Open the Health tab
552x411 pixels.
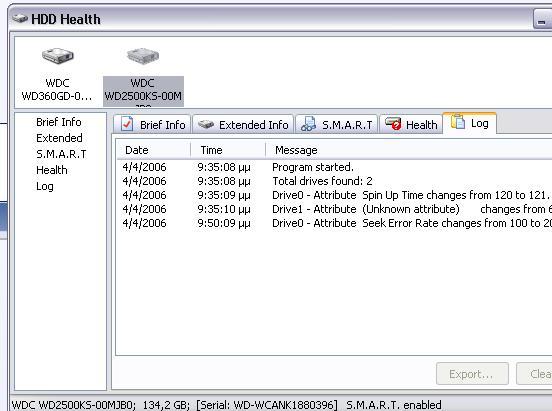(411, 124)
